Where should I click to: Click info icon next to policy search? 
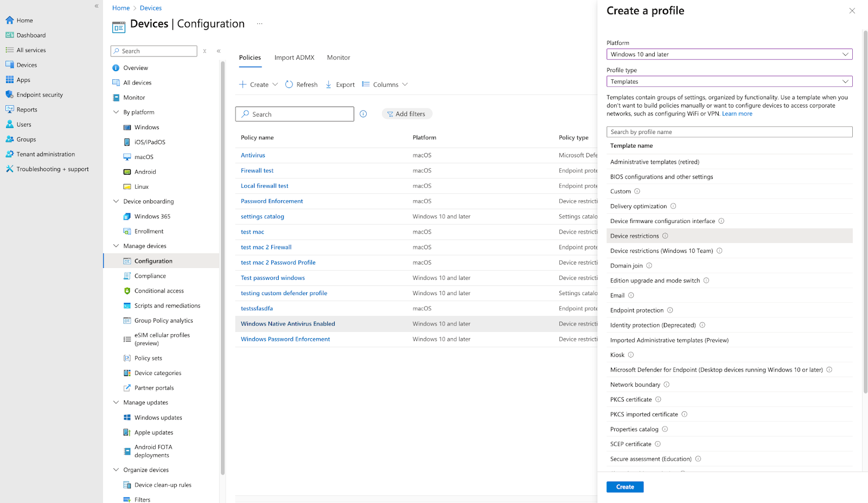tap(363, 114)
